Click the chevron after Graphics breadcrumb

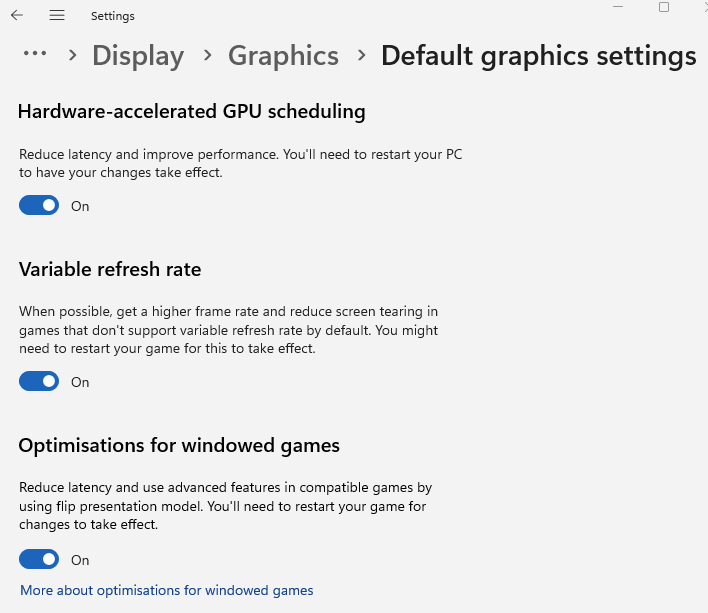click(361, 56)
